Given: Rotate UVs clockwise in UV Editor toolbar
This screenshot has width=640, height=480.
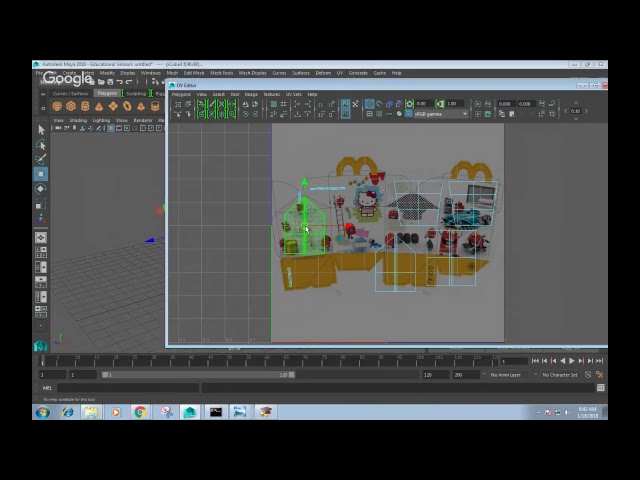Looking at the screenshot, I should click(256, 114).
